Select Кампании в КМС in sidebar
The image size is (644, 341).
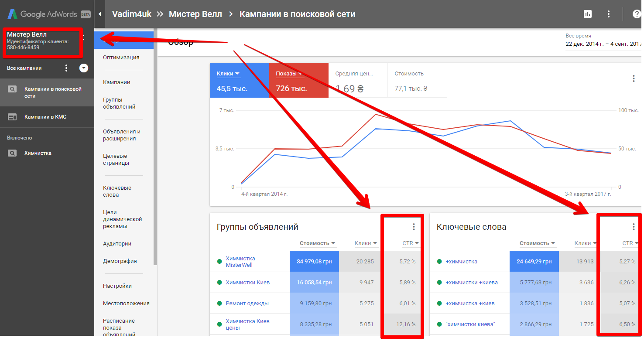click(47, 117)
